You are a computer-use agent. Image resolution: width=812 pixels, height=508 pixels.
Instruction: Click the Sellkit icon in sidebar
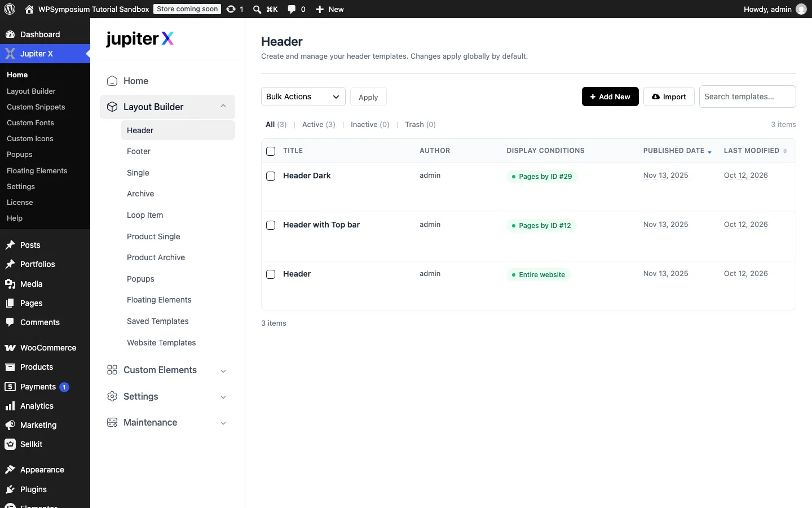click(10, 444)
